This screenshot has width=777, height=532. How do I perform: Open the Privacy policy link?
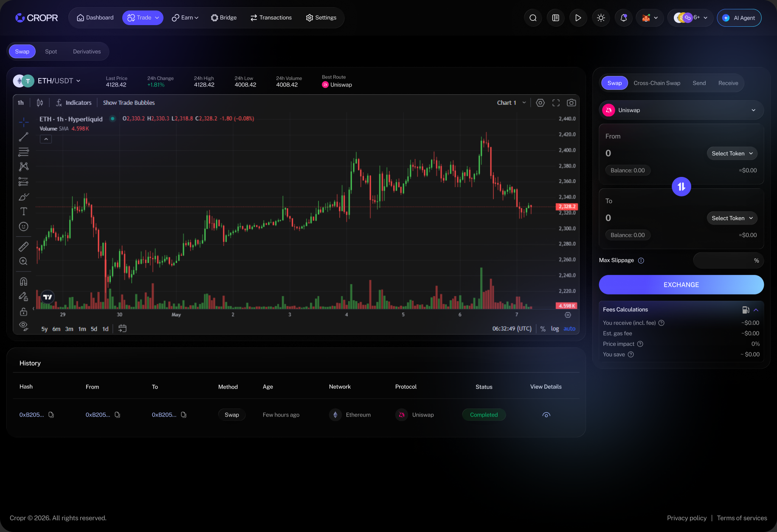[687, 518]
